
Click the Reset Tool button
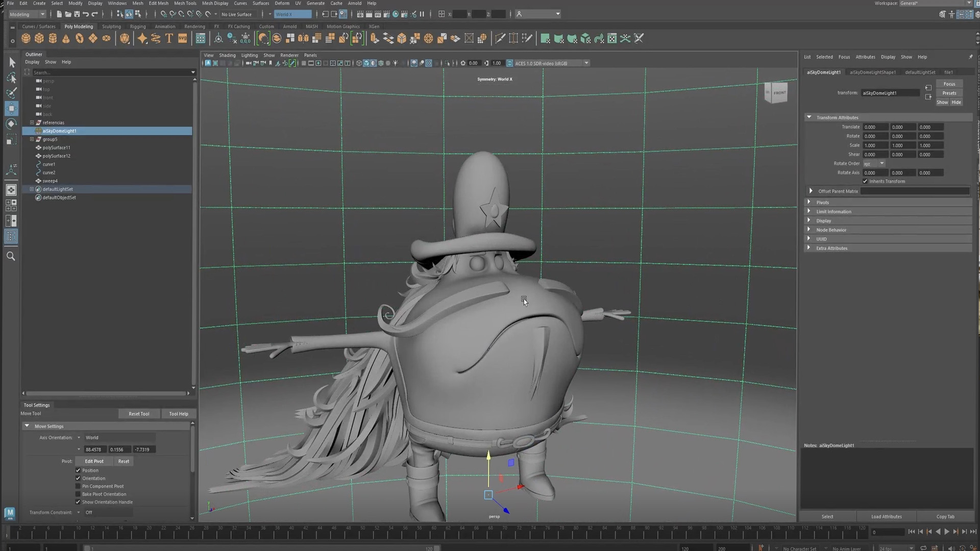tap(139, 414)
